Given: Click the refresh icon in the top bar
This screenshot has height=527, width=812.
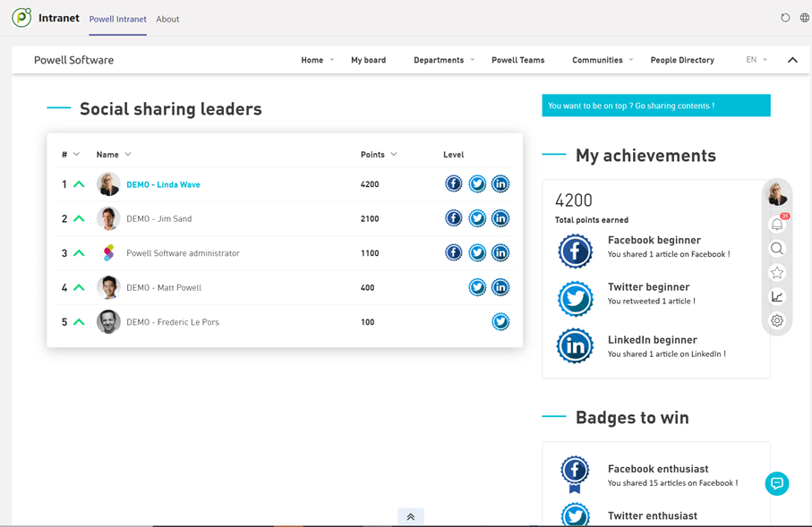Looking at the screenshot, I should click(x=785, y=17).
